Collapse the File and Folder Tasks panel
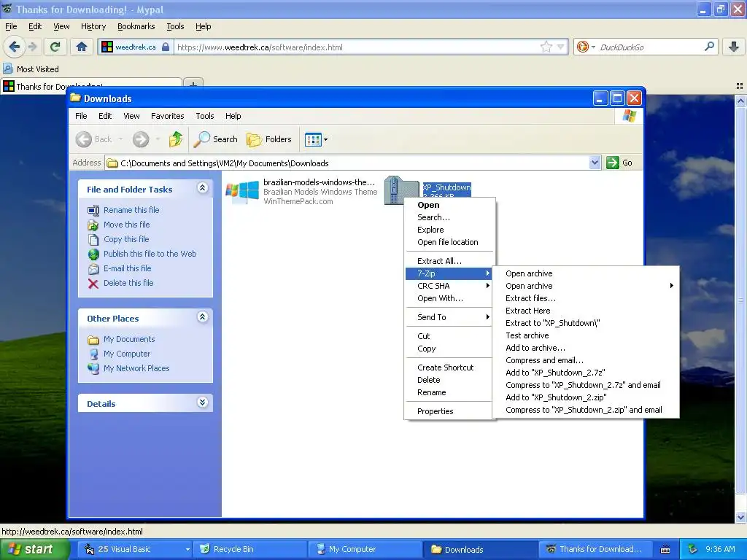747x560 pixels. pos(203,188)
